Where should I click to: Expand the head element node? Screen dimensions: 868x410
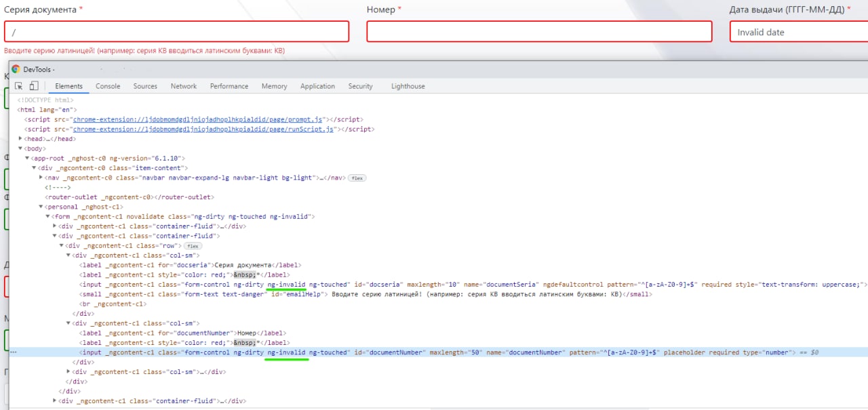[x=20, y=139]
